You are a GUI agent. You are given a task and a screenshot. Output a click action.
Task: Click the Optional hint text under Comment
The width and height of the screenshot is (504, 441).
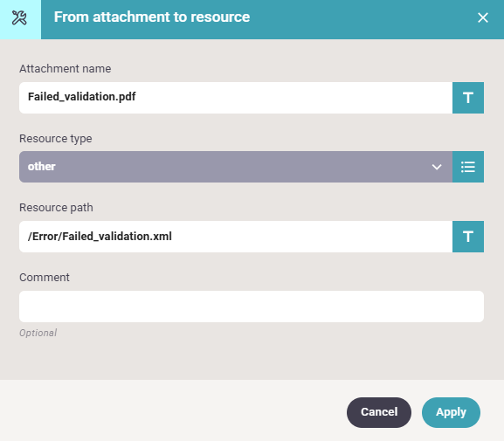pyautogui.click(x=38, y=333)
